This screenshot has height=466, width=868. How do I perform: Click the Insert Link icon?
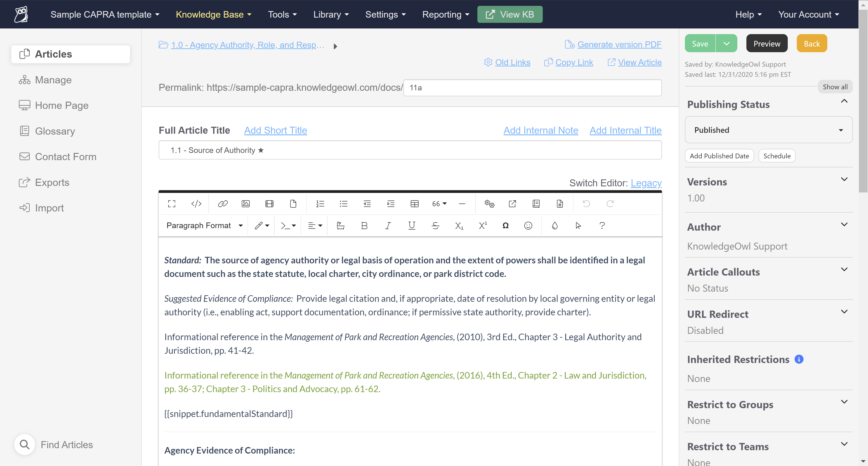(222, 204)
